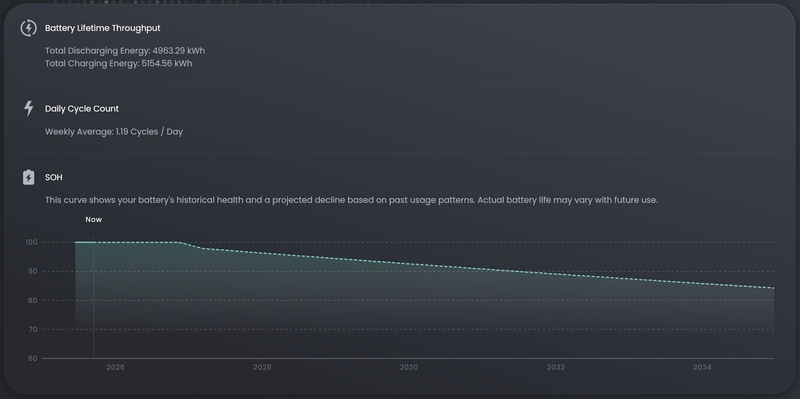The image size is (800, 399).
Task: Click the Now marker label on chart
Action: point(93,219)
